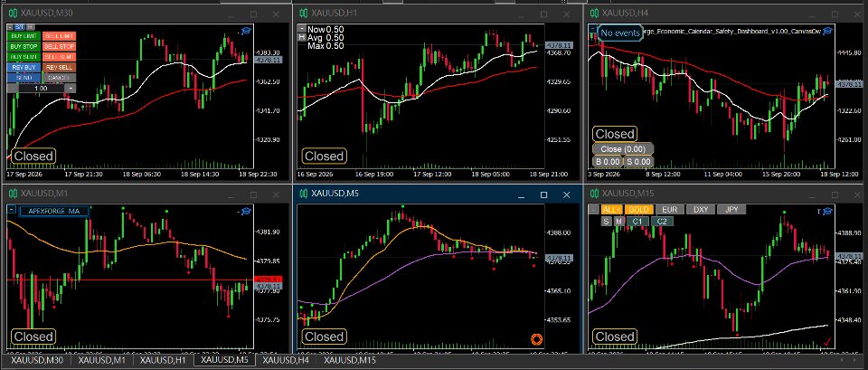868x370 pixels.
Task: Click the SEND order button
Action: [x=24, y=78]
